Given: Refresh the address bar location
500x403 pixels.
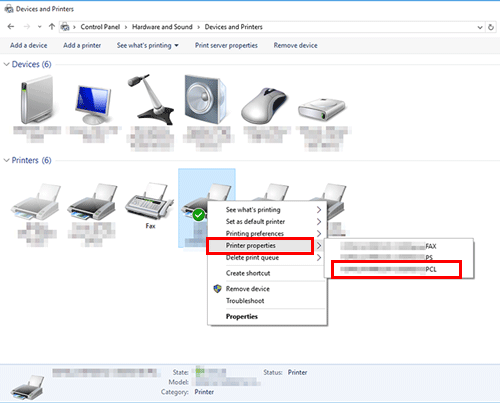Looking at the screenshot, I should [491, 27].
